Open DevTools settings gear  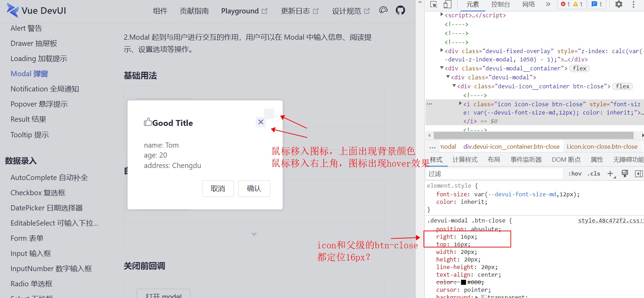pos(619,4)
